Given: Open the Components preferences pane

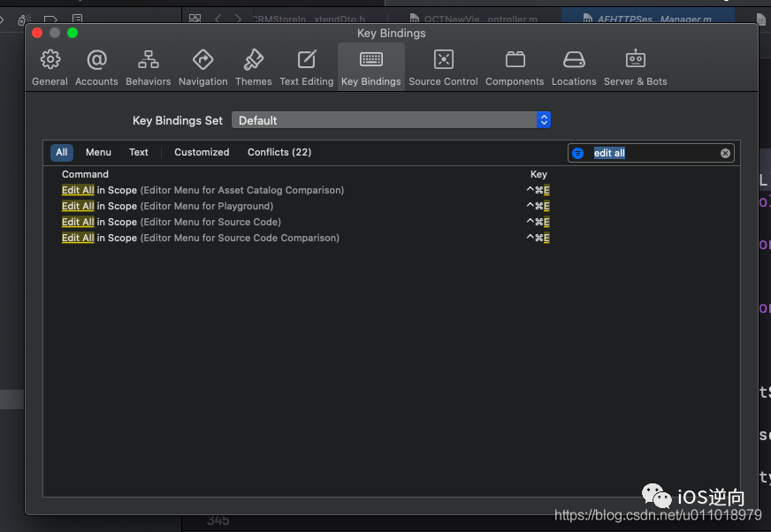Looking at the screenshot, I should tap(515, 68).
